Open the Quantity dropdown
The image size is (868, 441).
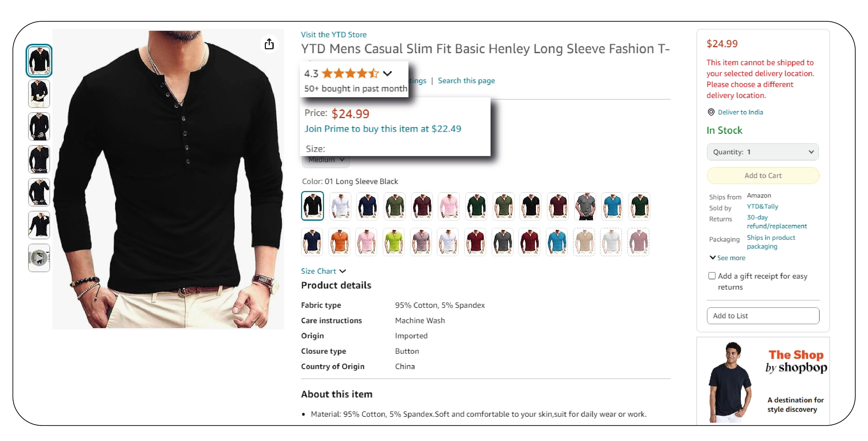tap(763, 152)
